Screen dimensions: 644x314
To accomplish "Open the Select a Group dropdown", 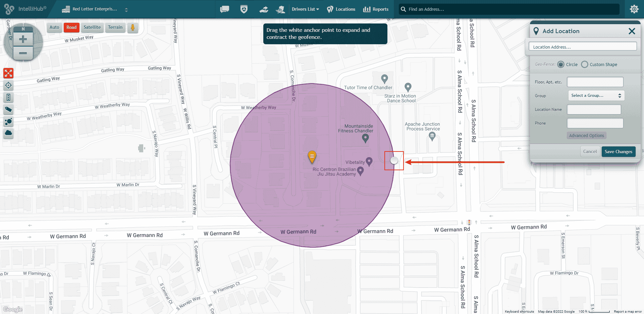I will (596, 96).
